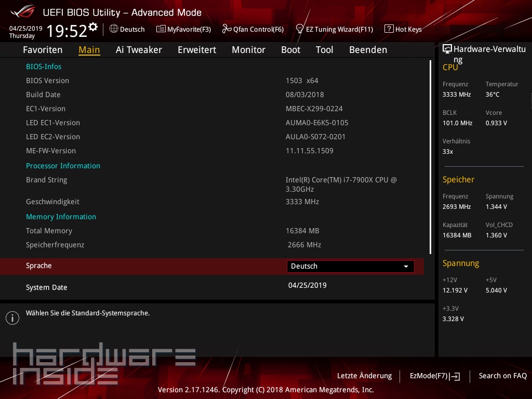This screenshot has height=399, width=532.
Task: Open the Sprache dropdown set to Deutsch
Action: pos(351,267)
